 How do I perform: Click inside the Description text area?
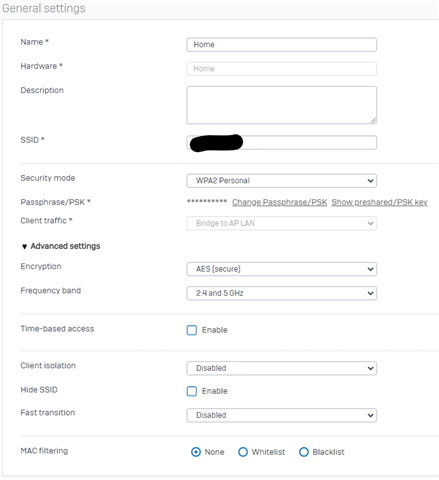pyautogui.click(x=282, y=105)
